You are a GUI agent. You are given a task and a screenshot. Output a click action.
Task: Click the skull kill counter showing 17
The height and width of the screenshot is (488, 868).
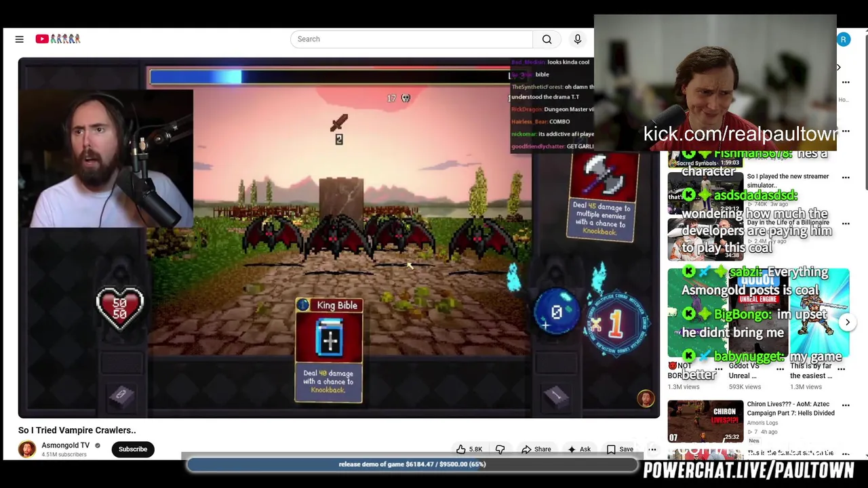[399, 98]
